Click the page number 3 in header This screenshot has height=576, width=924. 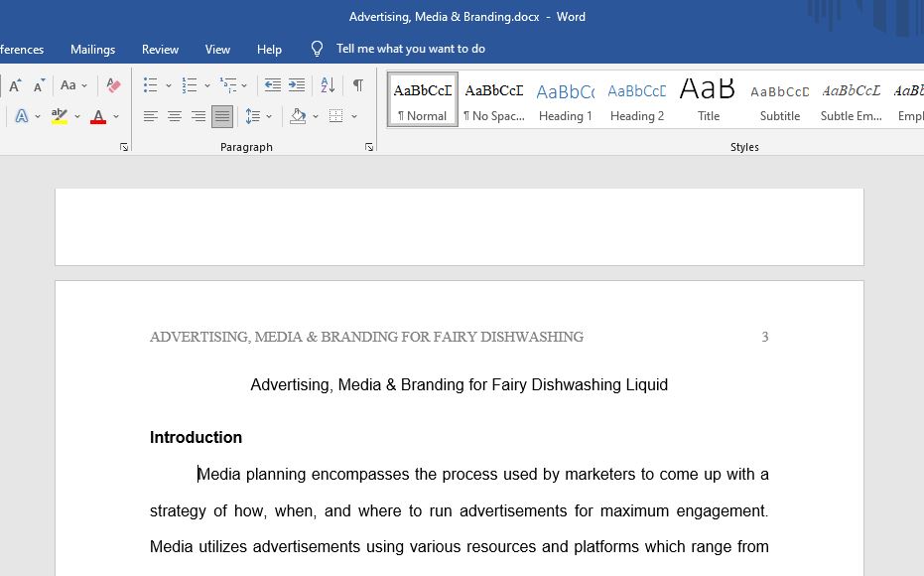(x=765, y=337)
